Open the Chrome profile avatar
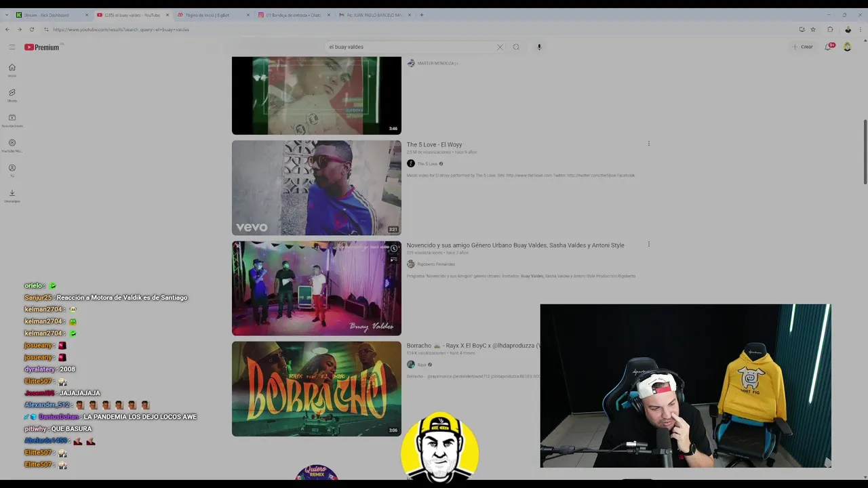 [x=848, y=29]
